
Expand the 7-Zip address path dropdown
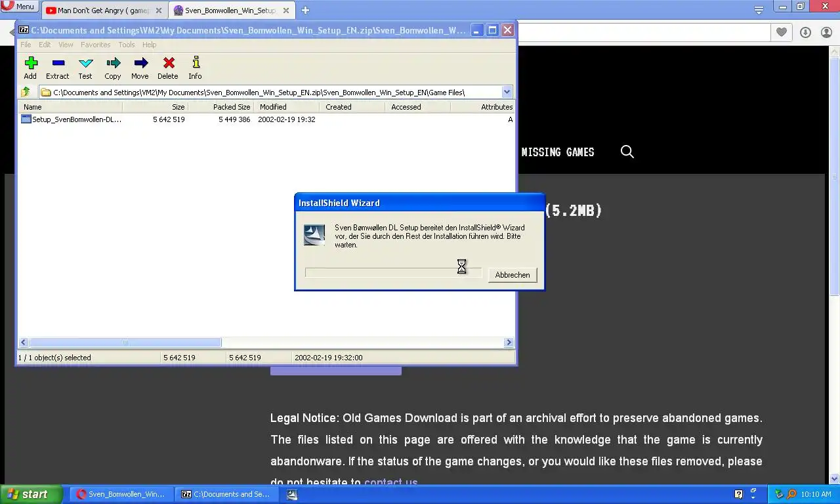(x=507, y=92)
